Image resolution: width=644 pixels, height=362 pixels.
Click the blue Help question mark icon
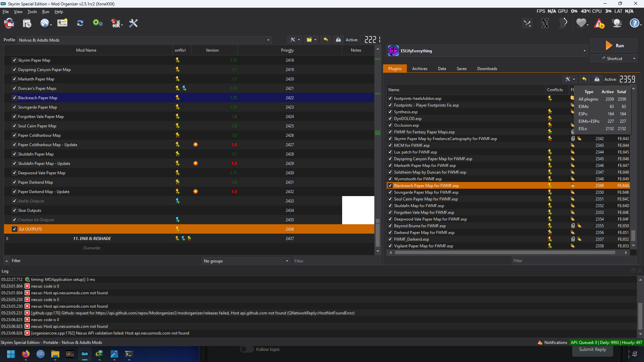[634, 23]
